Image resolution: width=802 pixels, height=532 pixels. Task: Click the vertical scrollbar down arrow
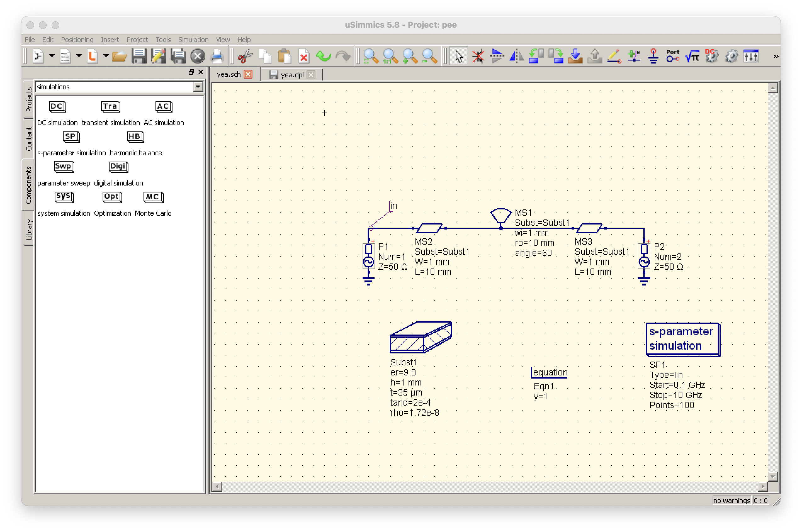click(x=772, y=476)
